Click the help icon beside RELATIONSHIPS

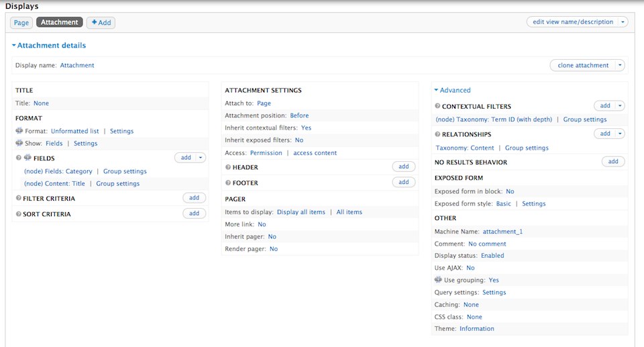point(437,134)
